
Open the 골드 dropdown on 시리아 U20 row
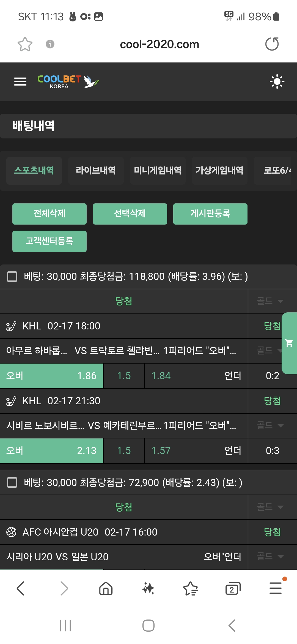pyautogui.click(x=270, y=556)
